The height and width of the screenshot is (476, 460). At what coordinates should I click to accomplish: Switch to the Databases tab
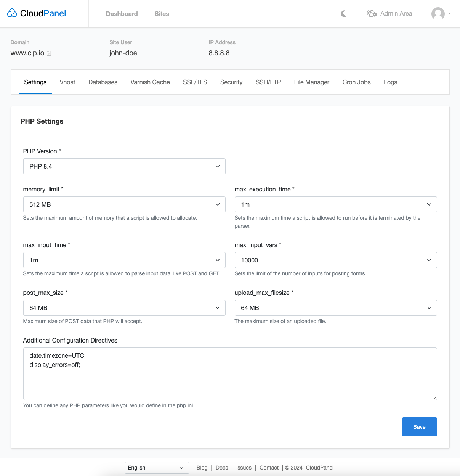(103, 82)
